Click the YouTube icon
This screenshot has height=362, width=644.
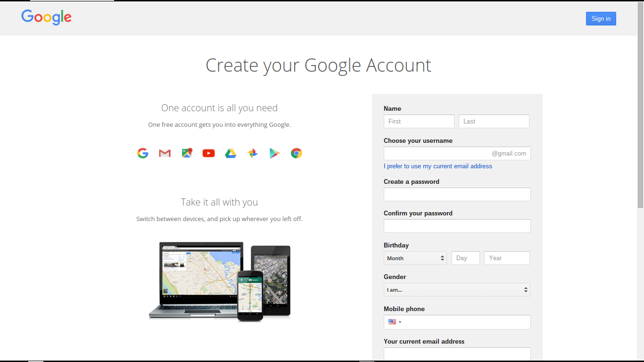208,153
